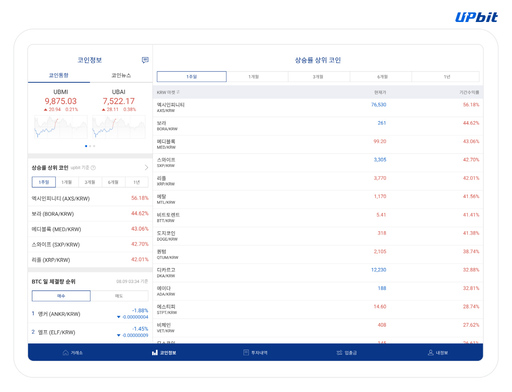The width and height of the screenshot is (512, 392).
Task: Open the investment history (투자내역) icon
Action: (x=246, y=352)
